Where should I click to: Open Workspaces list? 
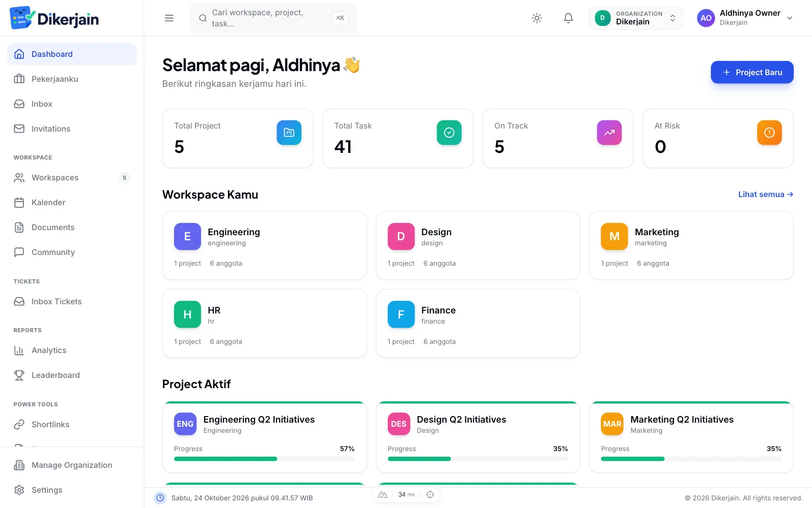coord(72,178)
